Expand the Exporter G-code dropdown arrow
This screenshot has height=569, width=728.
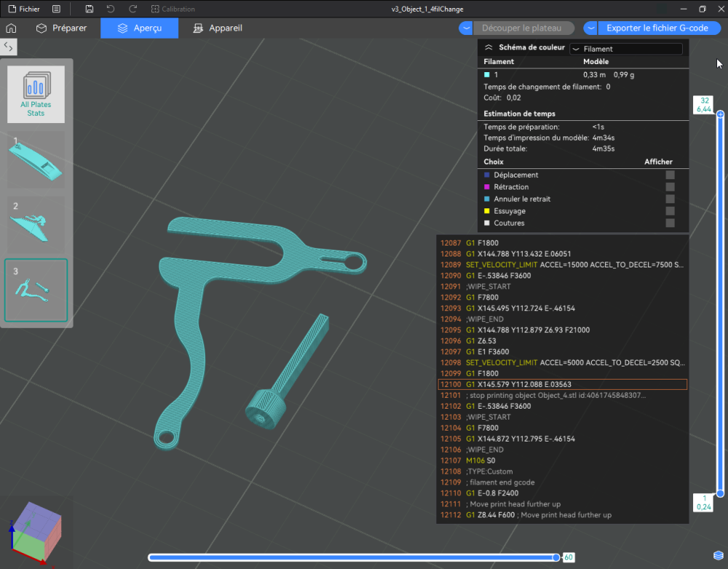[x=590, y=28]
